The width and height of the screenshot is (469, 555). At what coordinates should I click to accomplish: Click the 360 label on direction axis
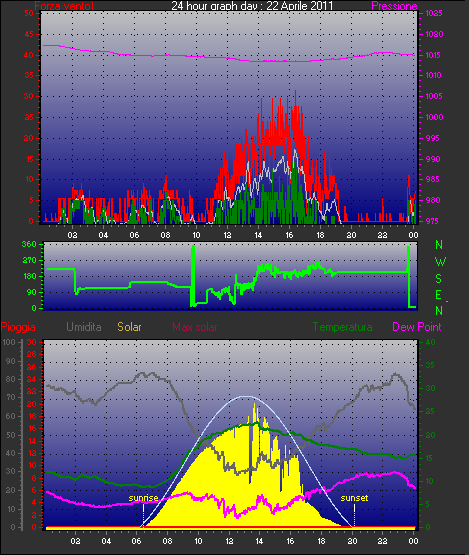[x=29, y=244]
